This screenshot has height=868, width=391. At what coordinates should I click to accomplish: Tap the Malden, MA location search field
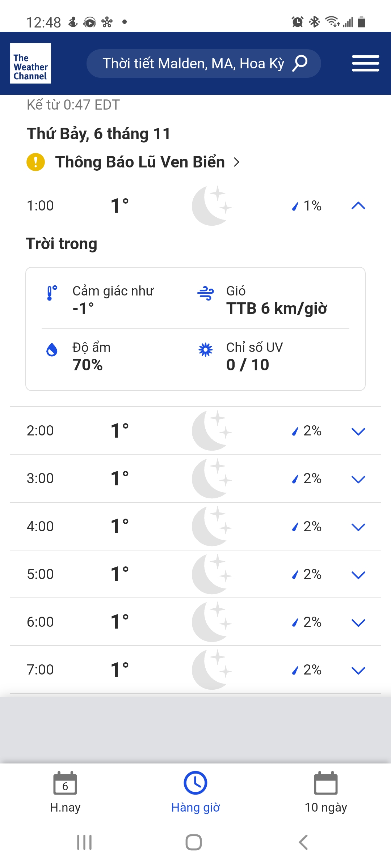[x=204, y=63]
